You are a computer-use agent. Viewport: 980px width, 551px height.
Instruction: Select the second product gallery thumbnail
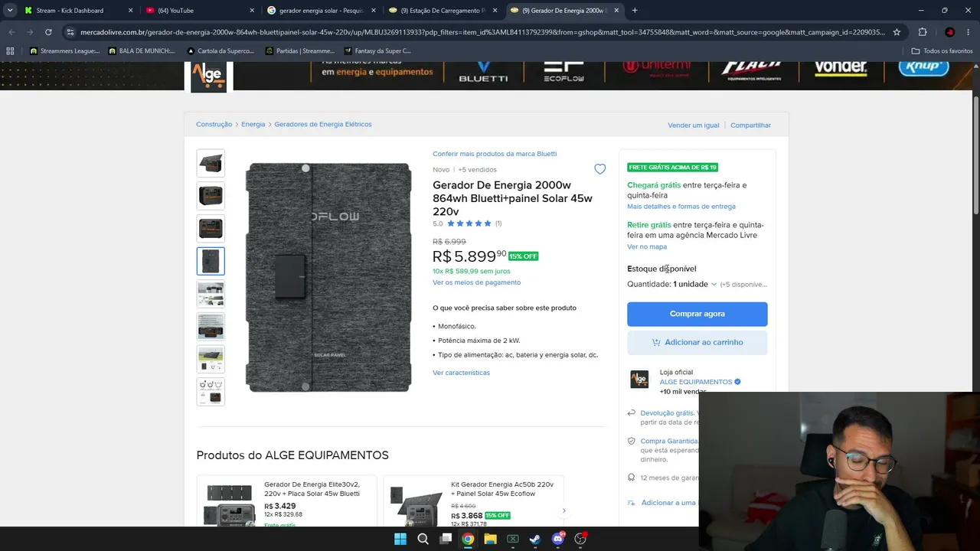coord(211,196)
